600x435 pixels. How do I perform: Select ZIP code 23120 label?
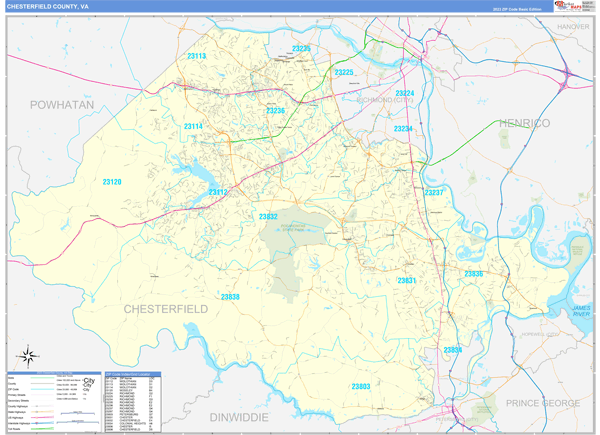click(112, 182)
